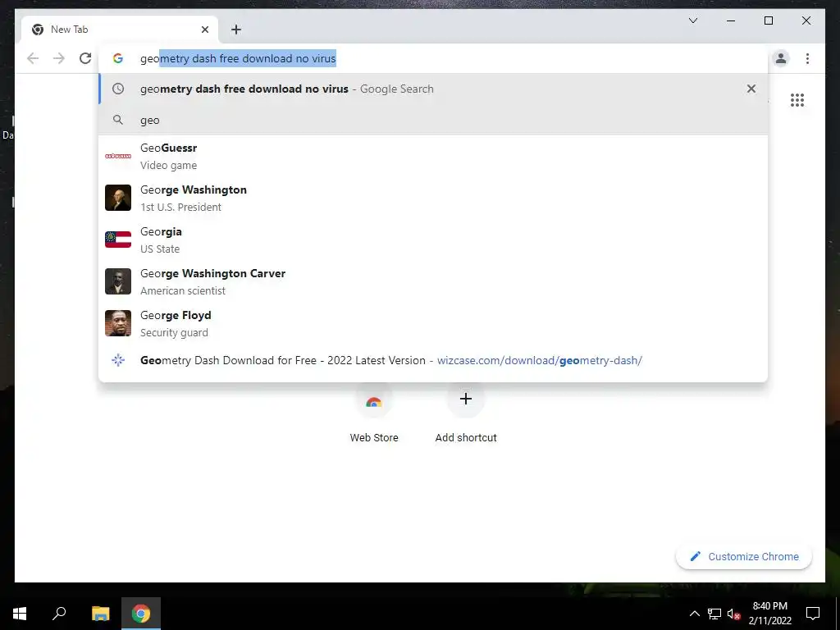Viewport: 840px width, 630px height.
Task: Click the muted volume tray icon
Action: click(x=733, y=614)
